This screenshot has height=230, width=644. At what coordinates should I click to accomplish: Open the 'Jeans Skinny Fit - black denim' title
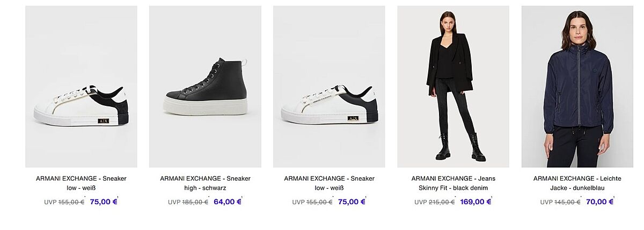coord(453,183)
